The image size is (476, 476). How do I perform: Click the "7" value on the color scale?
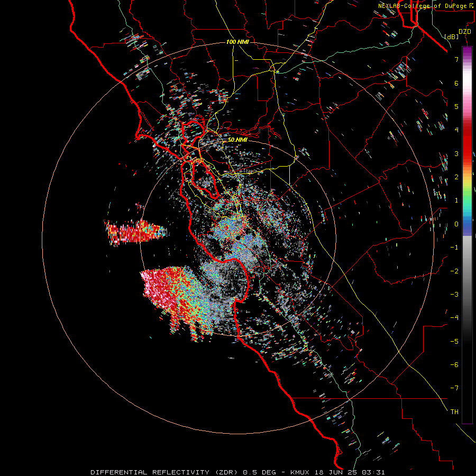[456, 59]
